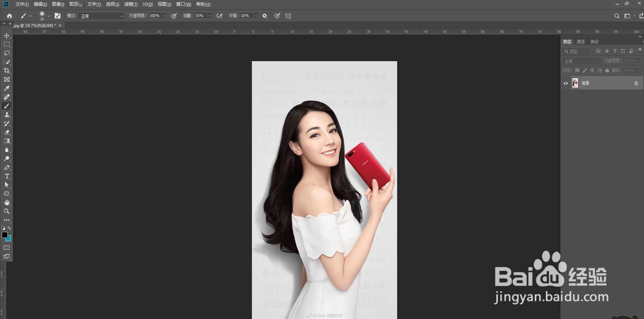
Task: Select the Healing Brush tool
Action: [7, 97]
